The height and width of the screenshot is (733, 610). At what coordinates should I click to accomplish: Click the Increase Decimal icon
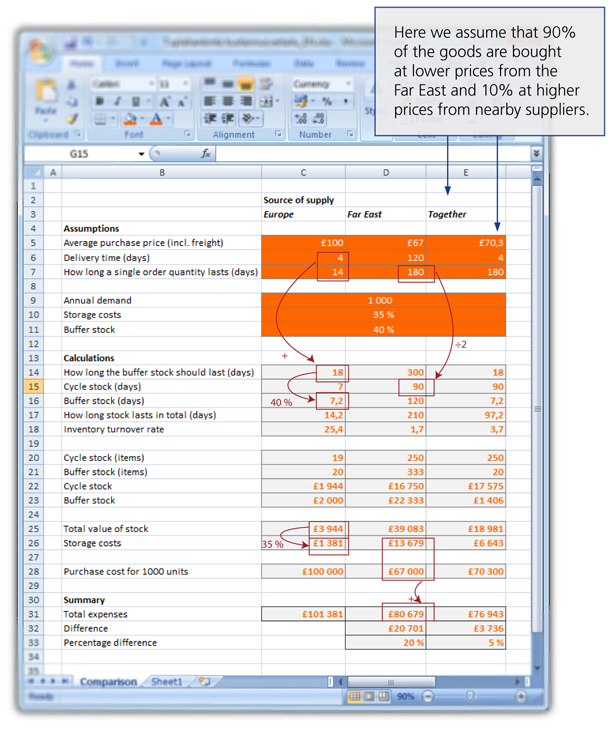301,119
